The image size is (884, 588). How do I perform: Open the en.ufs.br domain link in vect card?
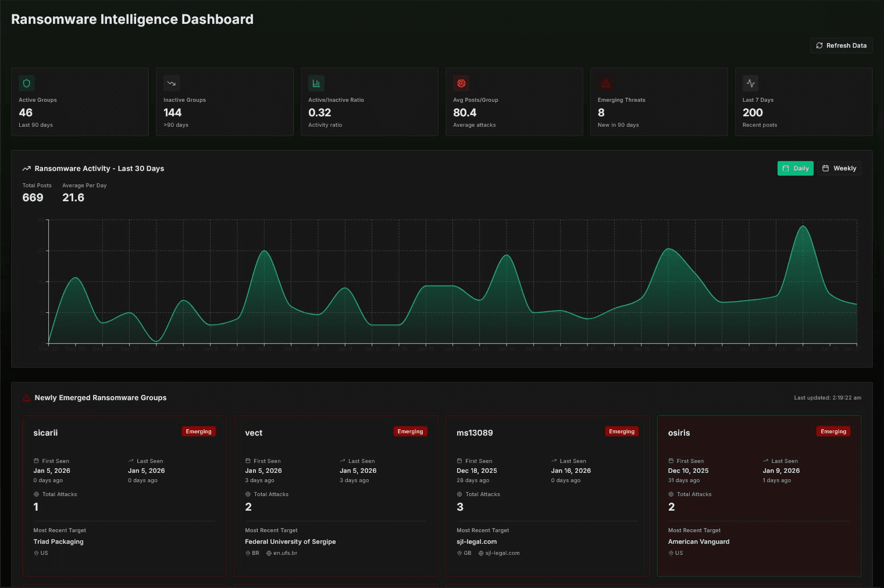(x=284, y=553)
